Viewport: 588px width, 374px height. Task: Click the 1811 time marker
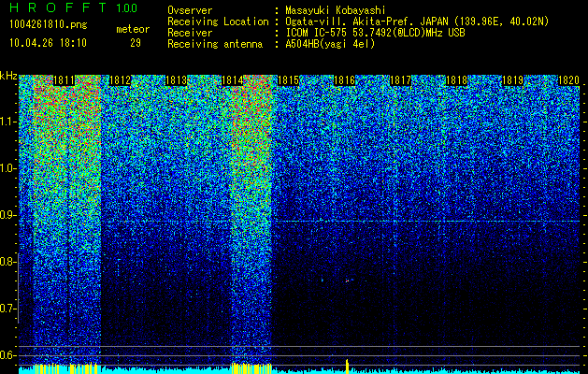coord(65,80)
